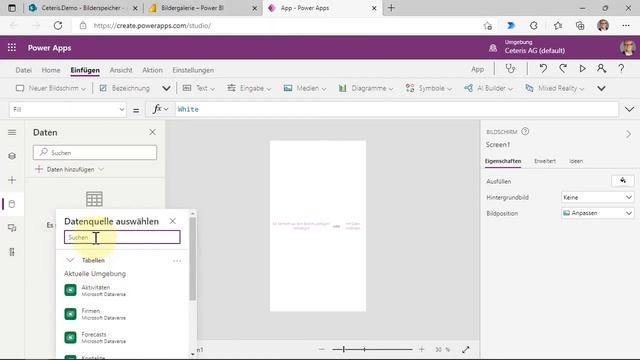The image size is (640, 360).
Task: Open the browser settings ellipsis menu
Action: tap(626, 26)
